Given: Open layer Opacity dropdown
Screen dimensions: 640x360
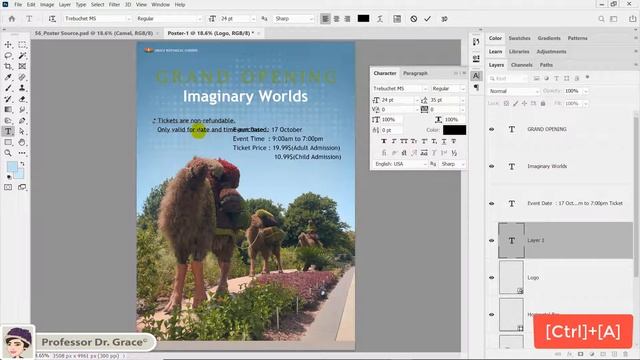Looking at the screenshot, I should [585, 91].
